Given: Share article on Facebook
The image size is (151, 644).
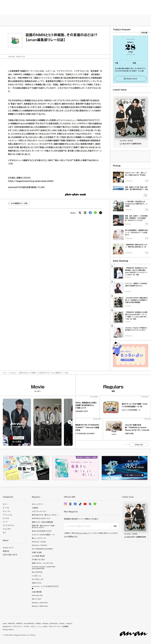Looking at the screenshot, I should 90,213.
